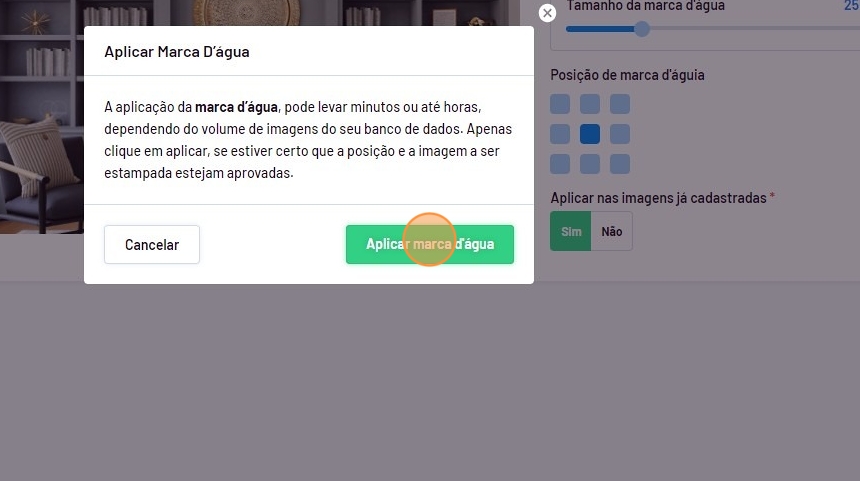Select the highlighted center watermark position
Screen dimensions: 860x481
(590, 134)
